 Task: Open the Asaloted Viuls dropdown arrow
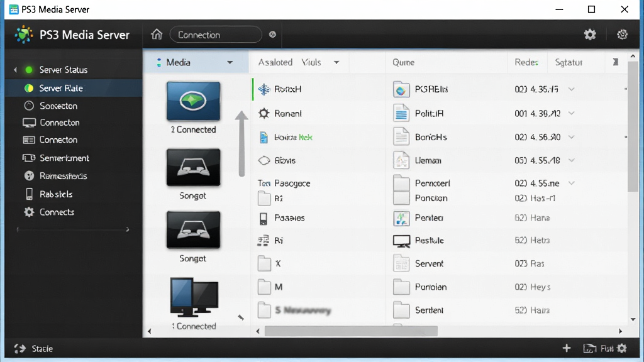[x=336, y=62]
